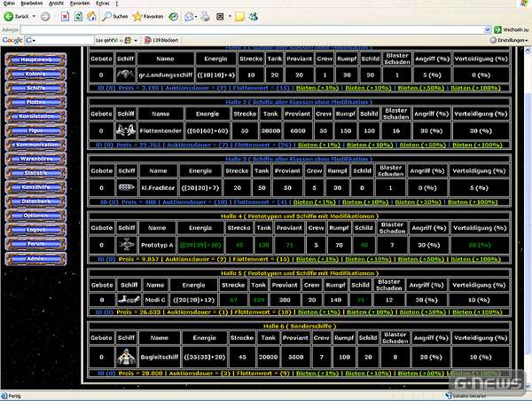Open the Konzilstation sidebar button
The height and width of the screenshot is (401, 532).
36,116
